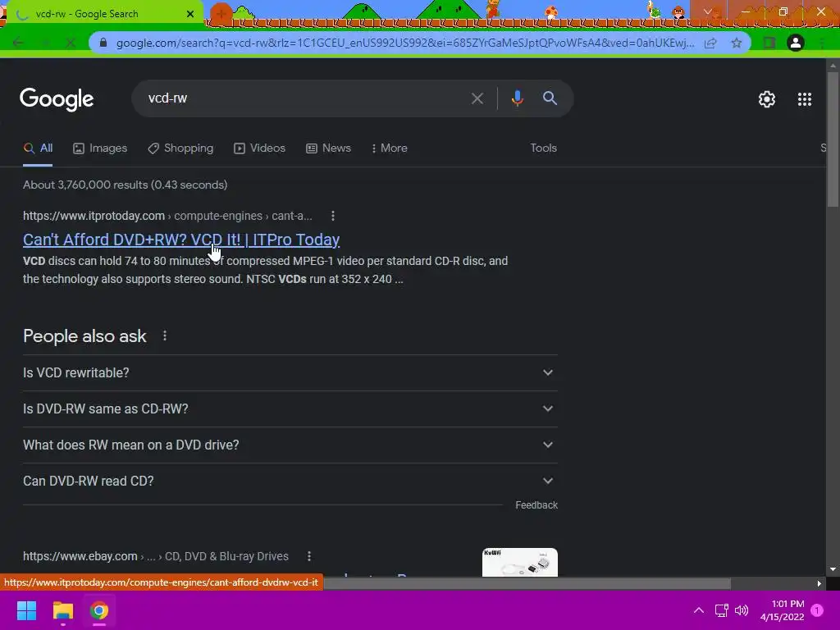Open the notification badge in taskbar
840x630 pixels.
[817, 610]
